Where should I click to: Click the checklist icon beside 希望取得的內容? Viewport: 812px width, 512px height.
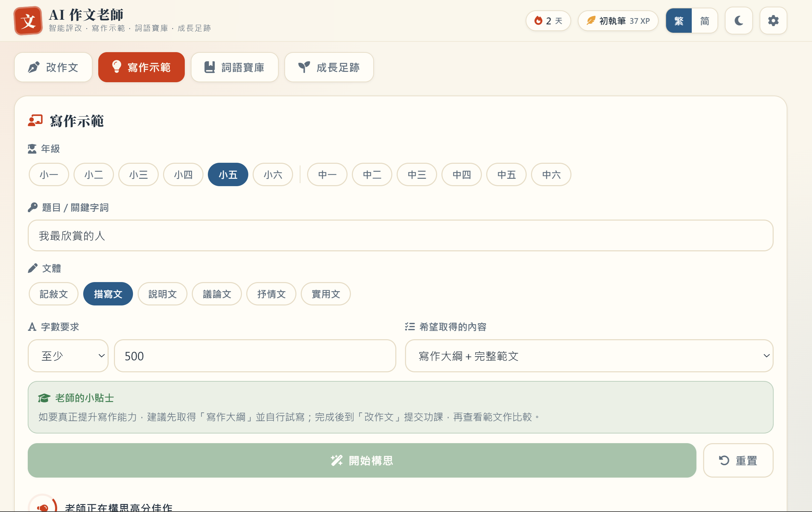pyautogui.click(x=410, y=327)
